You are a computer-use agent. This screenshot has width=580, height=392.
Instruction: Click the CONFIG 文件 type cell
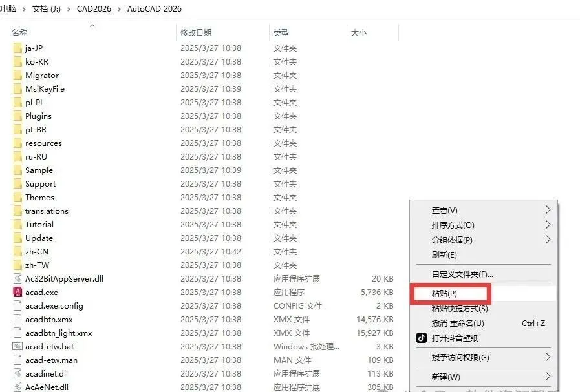point(298,306)
